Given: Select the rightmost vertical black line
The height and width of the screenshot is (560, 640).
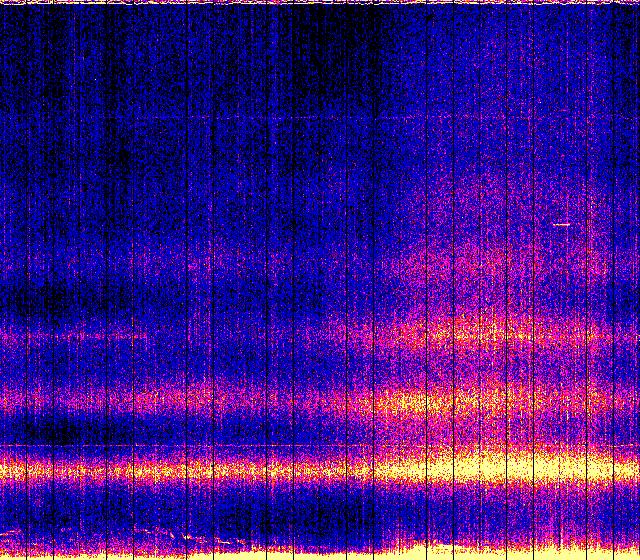Looking at the screenshot, I should pos(619,280).
